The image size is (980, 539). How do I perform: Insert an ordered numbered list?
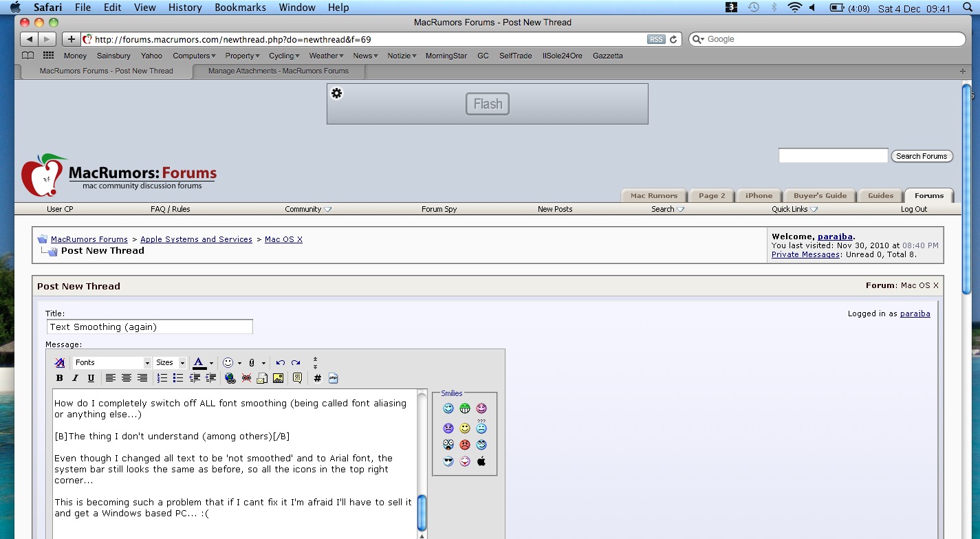point(162,378)
